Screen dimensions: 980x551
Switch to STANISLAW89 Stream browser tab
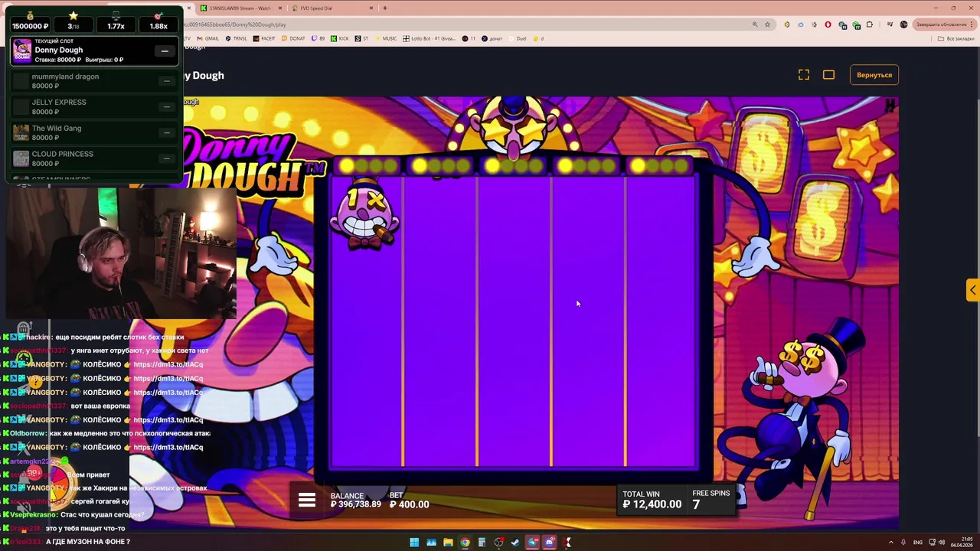[x=240, y=8]
